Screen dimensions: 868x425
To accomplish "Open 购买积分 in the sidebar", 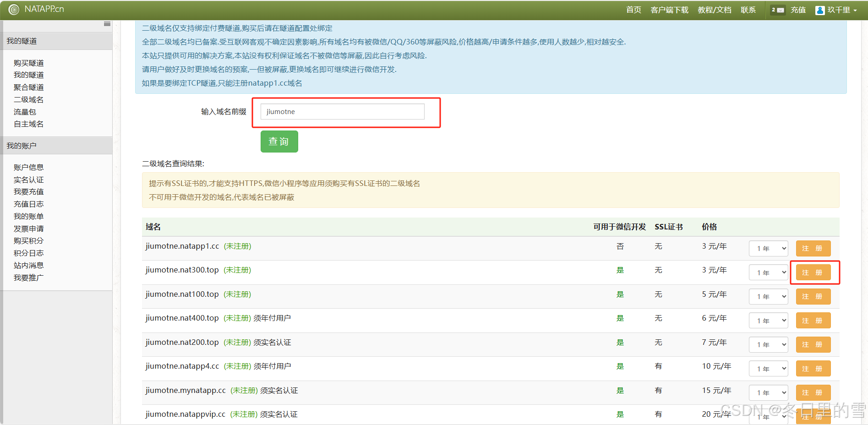I will click(x=29, y=241).
